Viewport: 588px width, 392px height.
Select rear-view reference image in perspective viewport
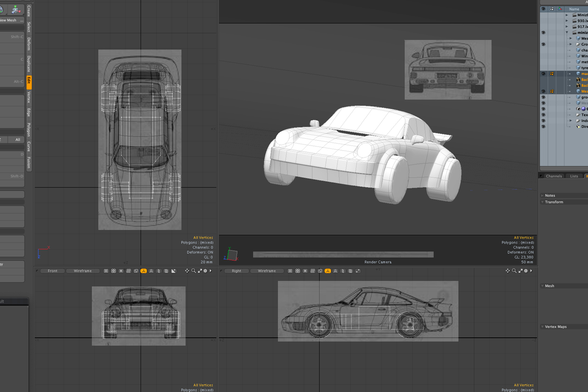pyautogui.click(x=448, y=70)
